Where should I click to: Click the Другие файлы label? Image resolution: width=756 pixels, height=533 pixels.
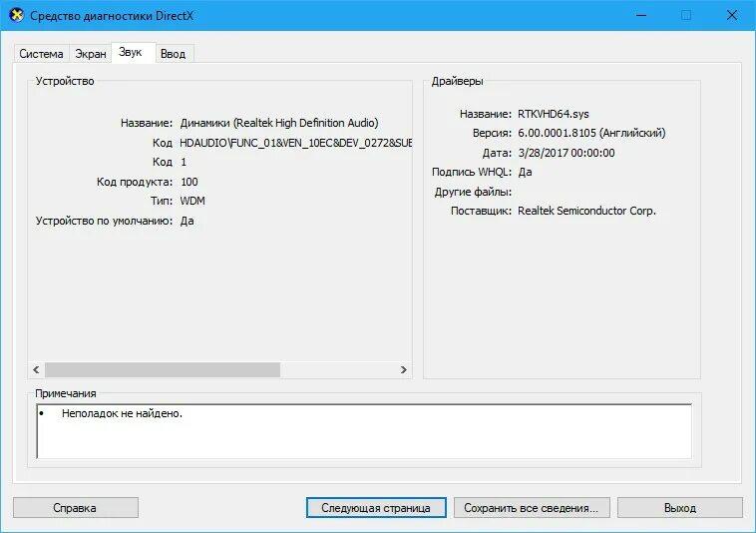[x=473, y=192]
